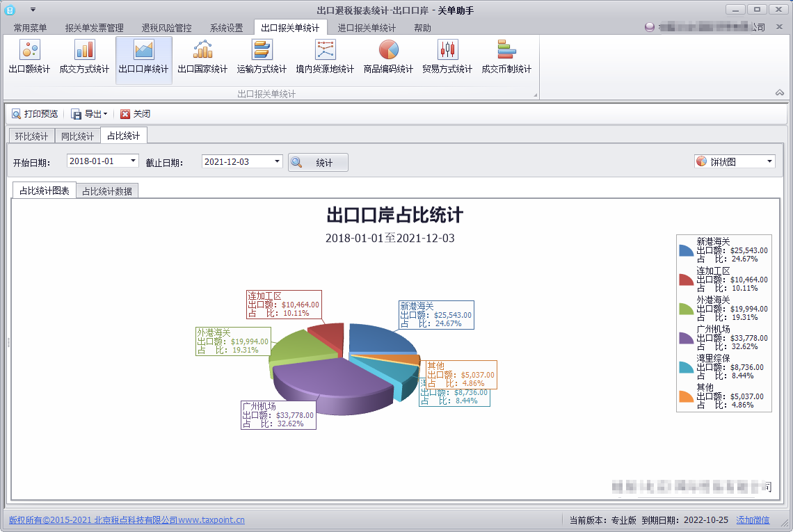The height and width of the screenshot is (532, 793).
Task: Click the blue 新港海关 pie slice
Action: click(377, 339)
